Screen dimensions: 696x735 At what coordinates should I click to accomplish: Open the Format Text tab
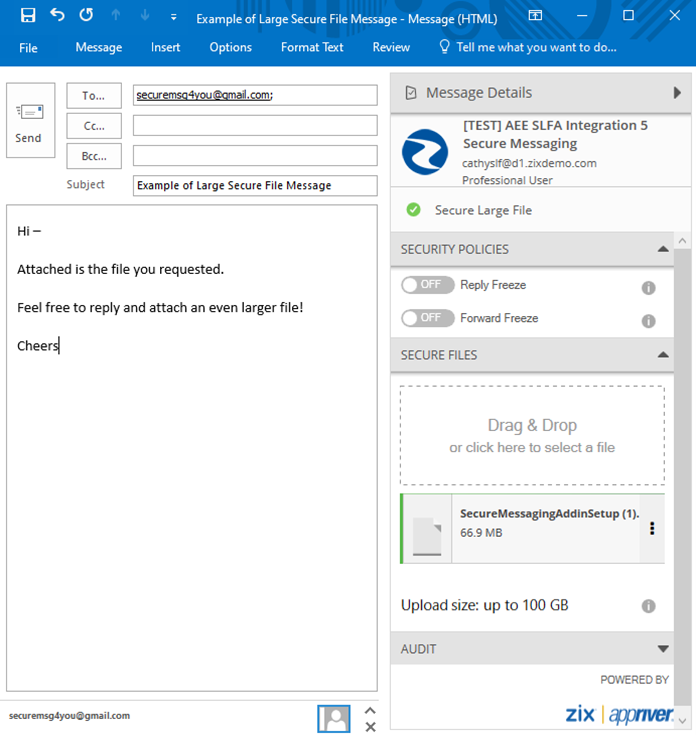click(312, 47)
